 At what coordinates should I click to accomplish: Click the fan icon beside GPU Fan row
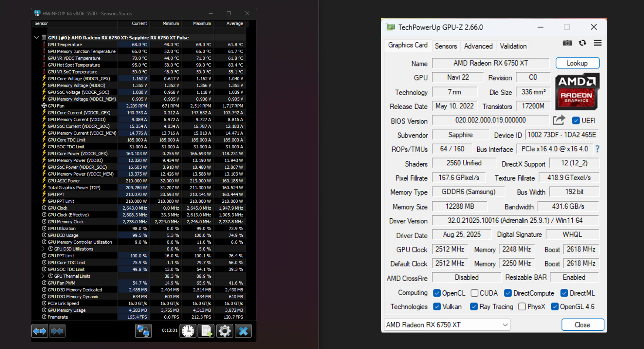tap(44, 106)
